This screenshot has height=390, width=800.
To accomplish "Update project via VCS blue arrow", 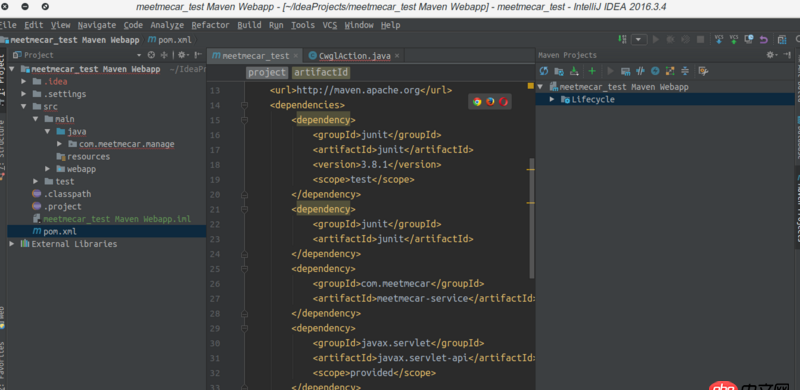I will [x=719, y=39].
